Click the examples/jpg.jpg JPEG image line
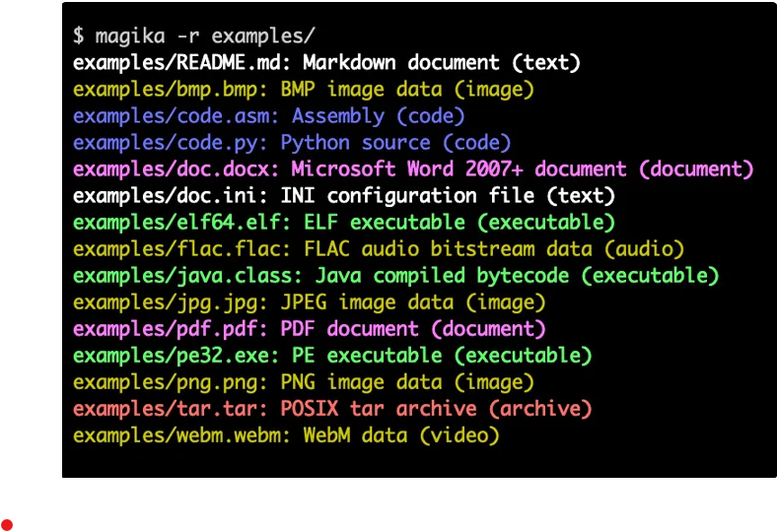 (x=310, y=302)
